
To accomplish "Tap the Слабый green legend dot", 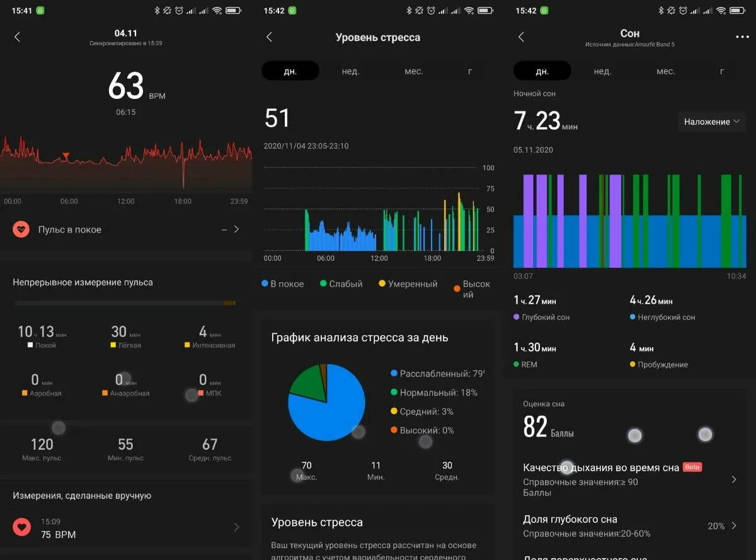I will [323, 283].
